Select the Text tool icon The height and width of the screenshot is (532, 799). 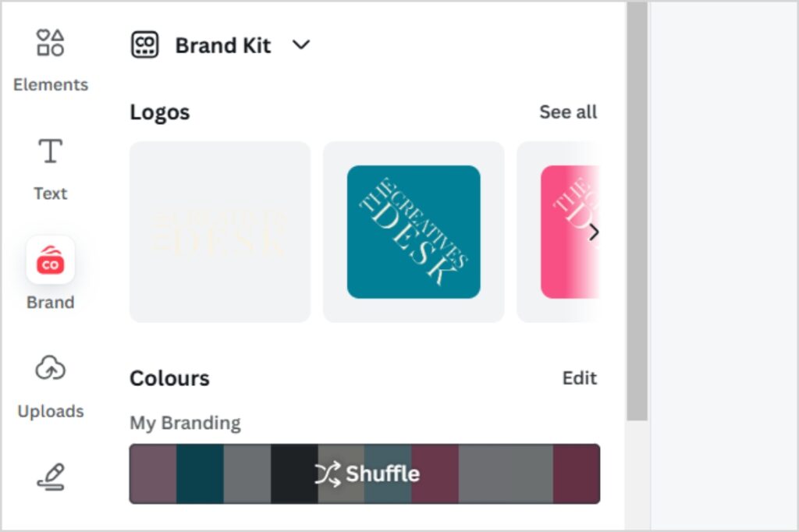point(51,151)
